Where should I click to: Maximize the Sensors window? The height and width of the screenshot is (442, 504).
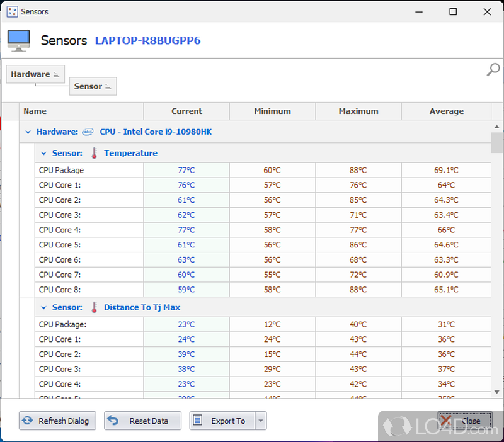tap(453, 11)
